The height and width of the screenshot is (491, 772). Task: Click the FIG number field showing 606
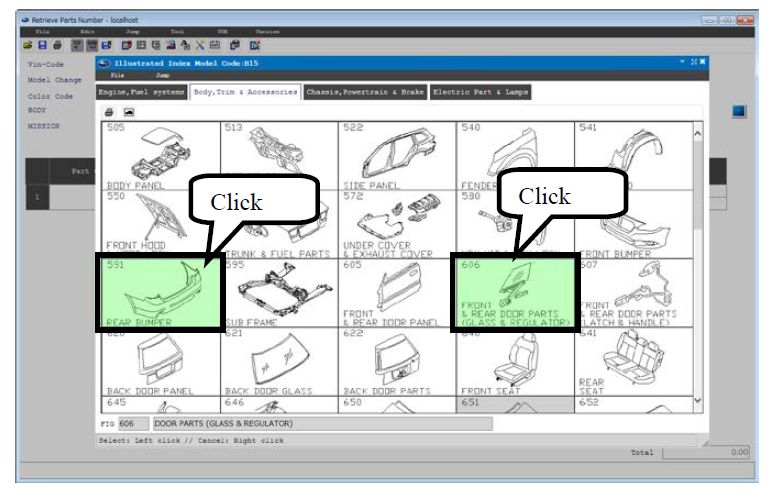[x=133, y=424]
